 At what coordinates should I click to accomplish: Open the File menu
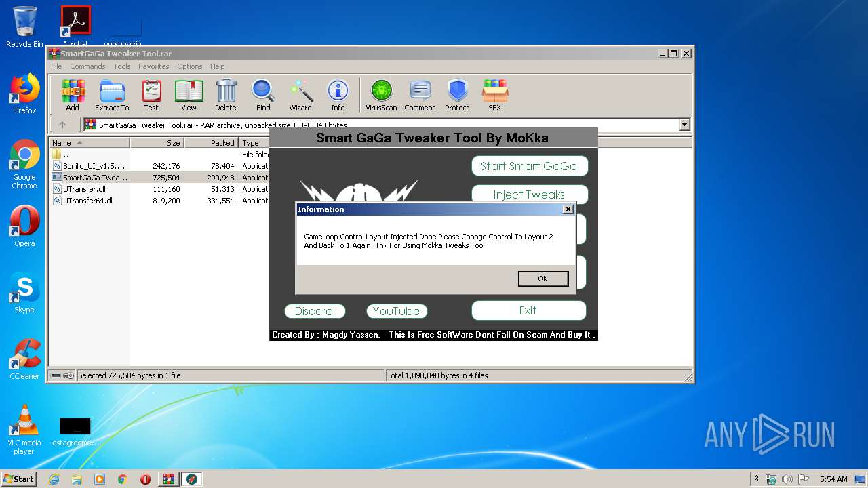[56, 66]
